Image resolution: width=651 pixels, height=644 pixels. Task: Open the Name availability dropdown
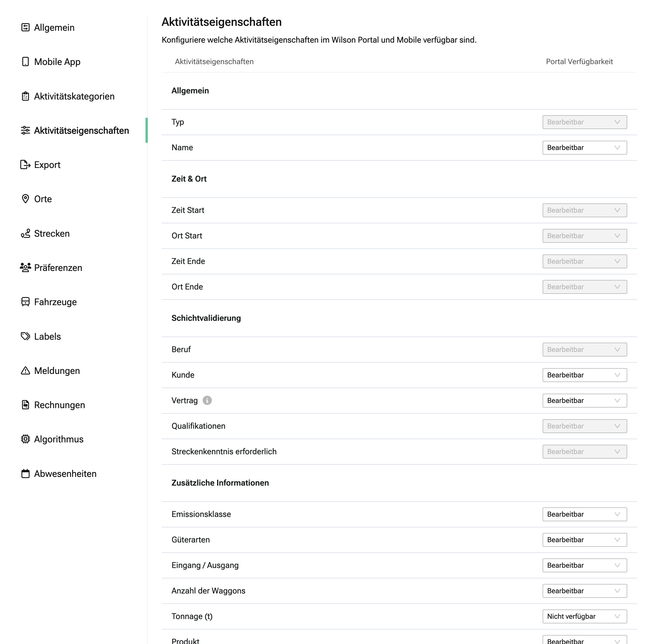click(x=584, y=148)
